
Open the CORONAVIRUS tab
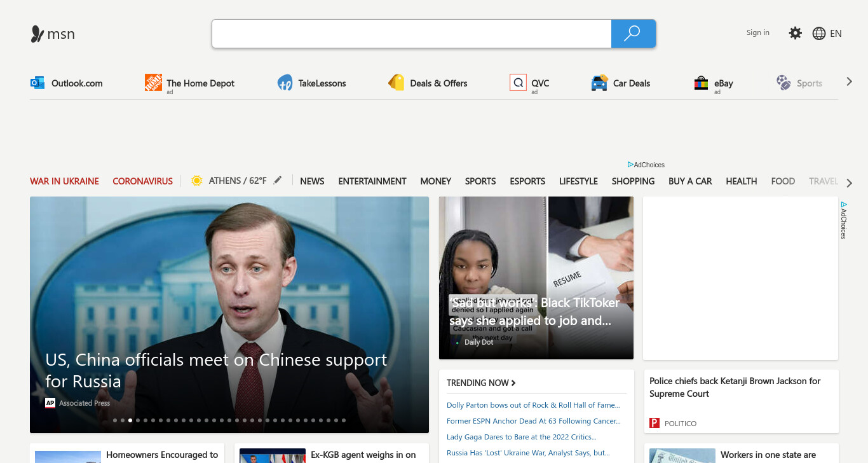coord(142,181)
